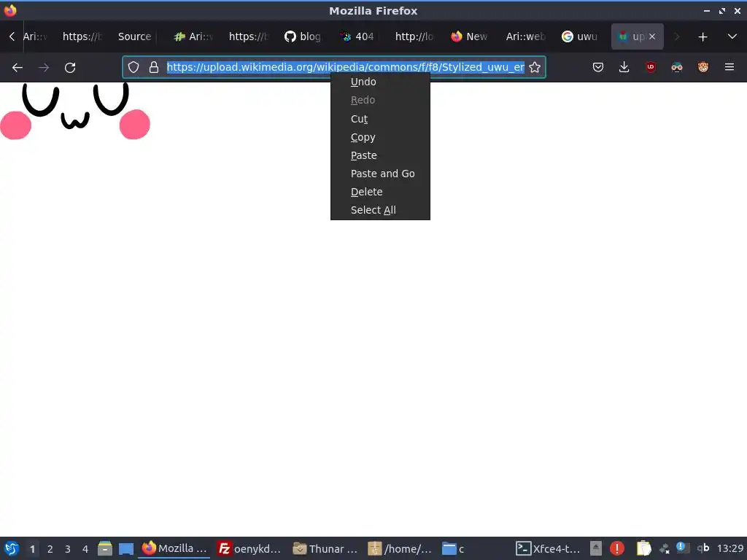Open the Downloads panel

(624, 67)
